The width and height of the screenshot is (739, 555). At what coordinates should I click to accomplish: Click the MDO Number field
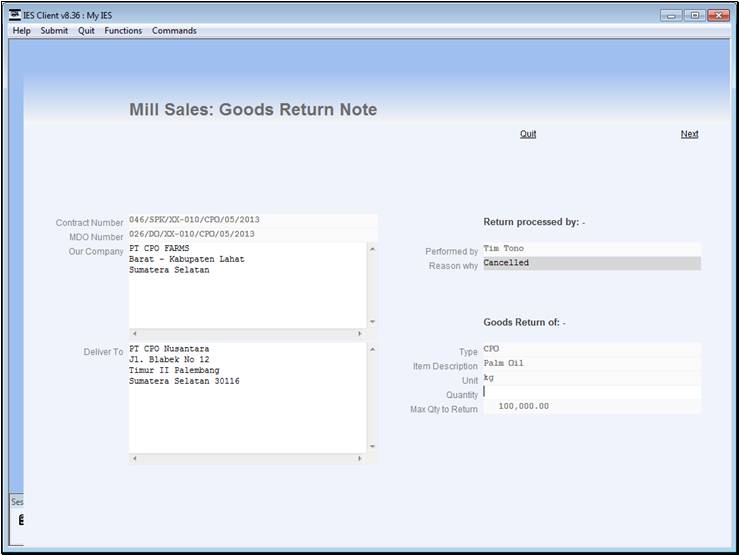(x=253, y=234)
